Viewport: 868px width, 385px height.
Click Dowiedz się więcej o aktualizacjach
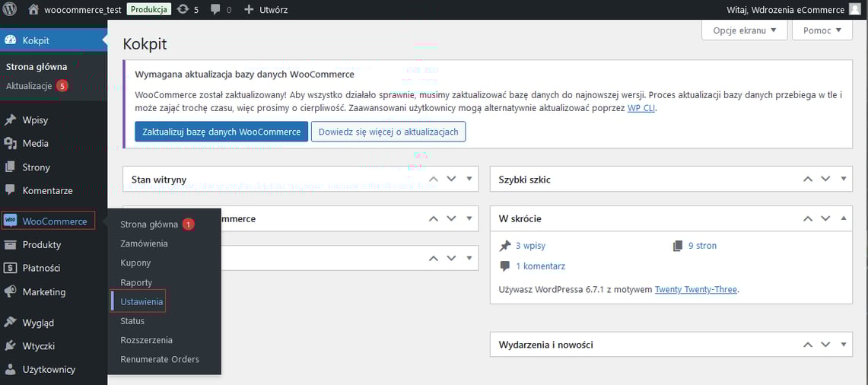point(388,132)
